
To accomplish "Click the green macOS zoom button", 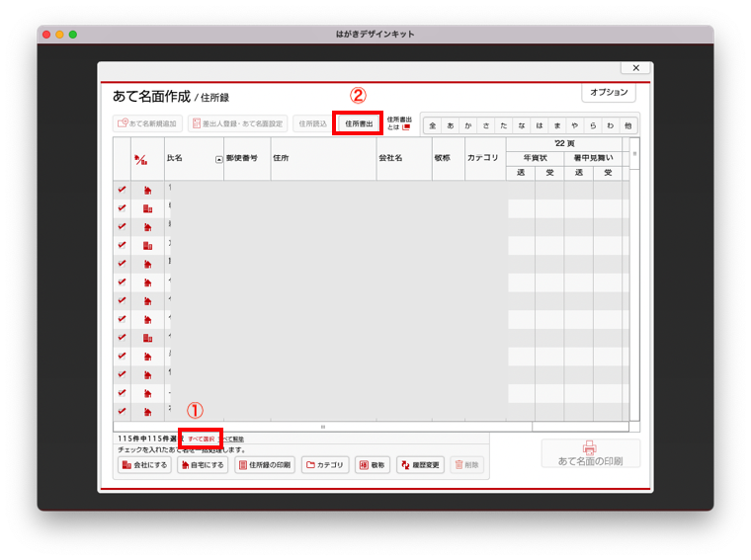I will 73,35.
